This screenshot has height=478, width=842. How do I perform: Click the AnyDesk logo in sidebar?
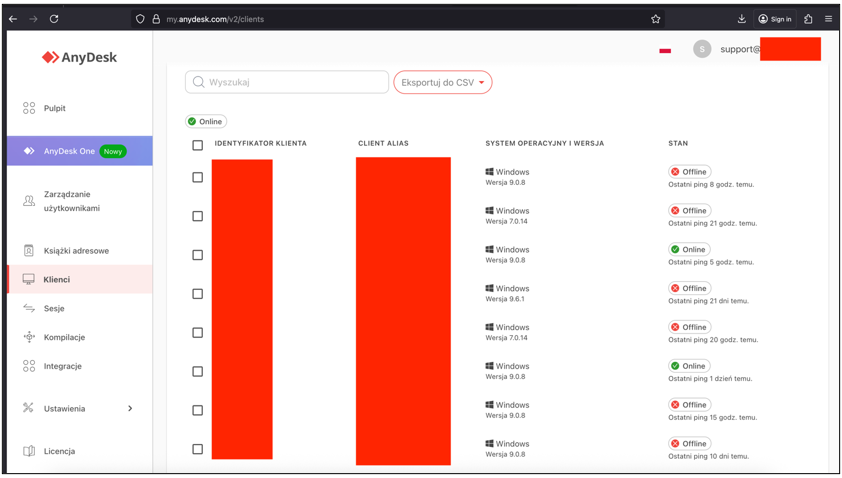79,58
